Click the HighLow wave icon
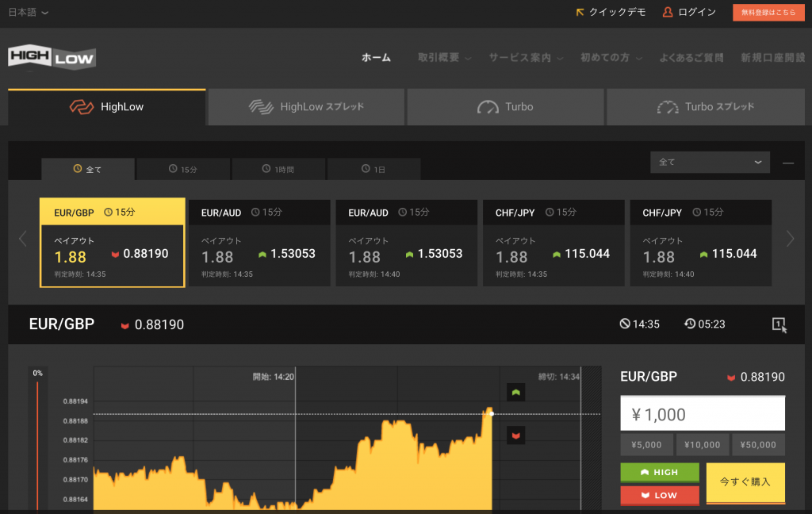This screenshot has height=514, width=812. pos(82,107)
